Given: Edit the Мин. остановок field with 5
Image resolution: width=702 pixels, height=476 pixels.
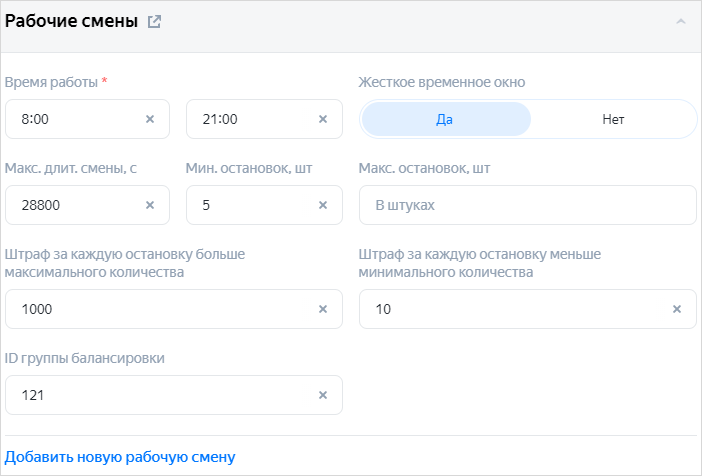Looking at the screenshot, I should click(250, 205).
